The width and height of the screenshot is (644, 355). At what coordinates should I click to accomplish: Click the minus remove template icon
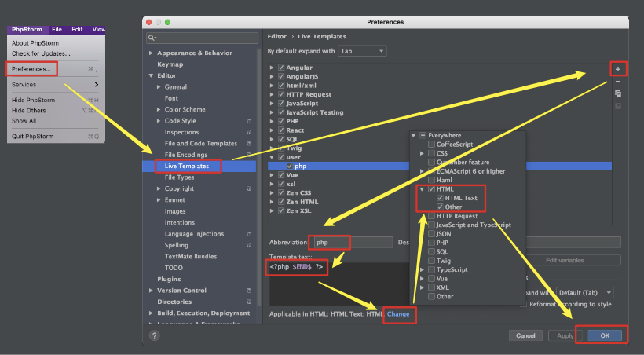click(618, 82)
